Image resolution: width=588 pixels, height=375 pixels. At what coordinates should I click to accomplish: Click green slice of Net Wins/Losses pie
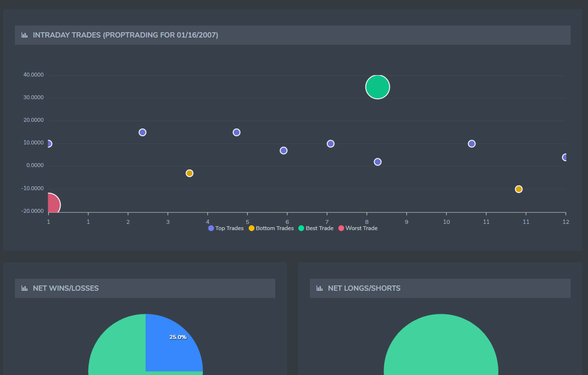116,347
